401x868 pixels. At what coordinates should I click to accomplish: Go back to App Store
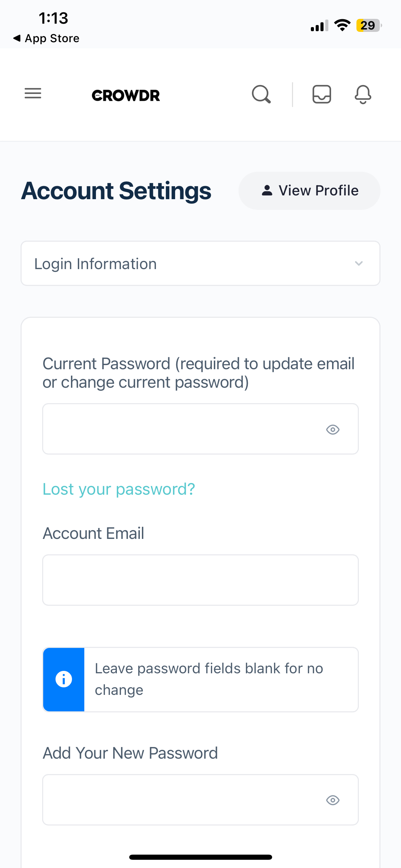tap(46, 38)
